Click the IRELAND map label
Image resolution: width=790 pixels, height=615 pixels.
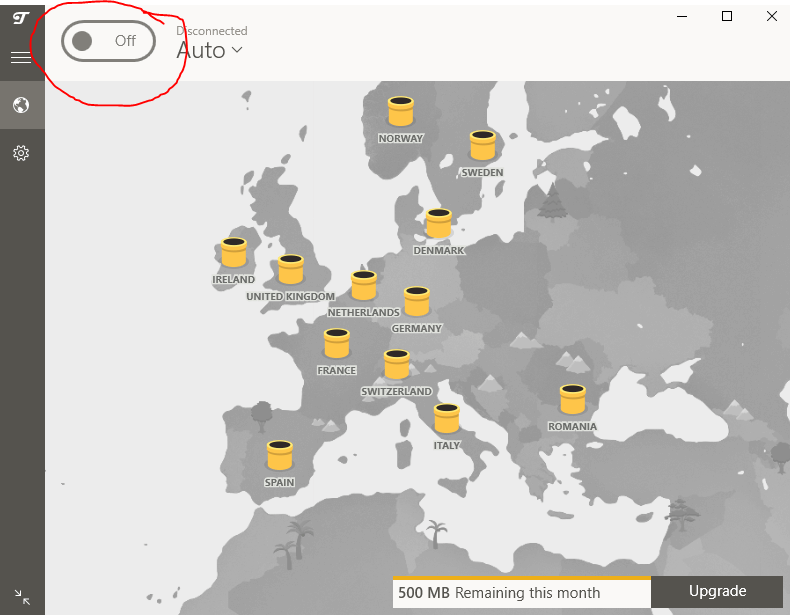point(233,280)
